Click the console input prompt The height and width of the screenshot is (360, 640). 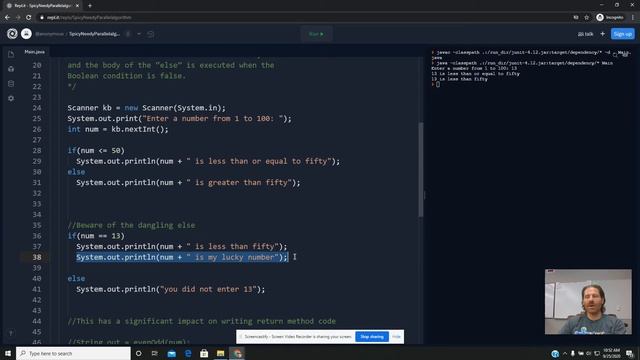pyautogui.click(x=438, y=84)
